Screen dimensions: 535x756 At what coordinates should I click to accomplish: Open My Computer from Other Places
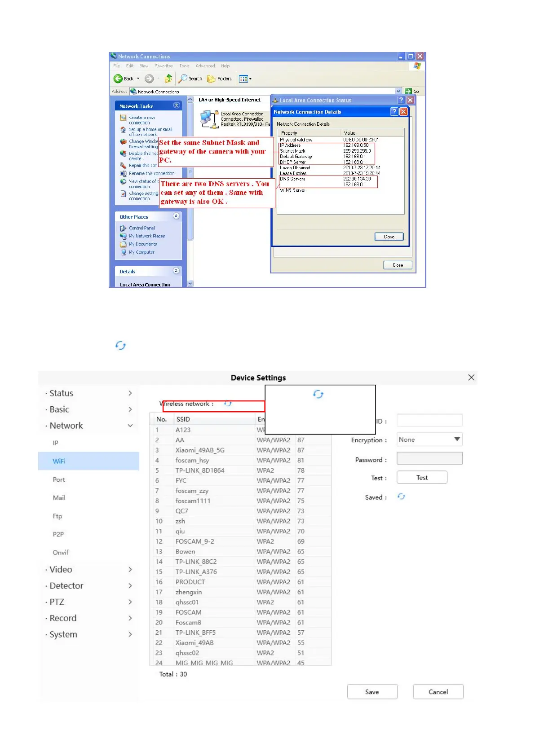coord(141,252)
